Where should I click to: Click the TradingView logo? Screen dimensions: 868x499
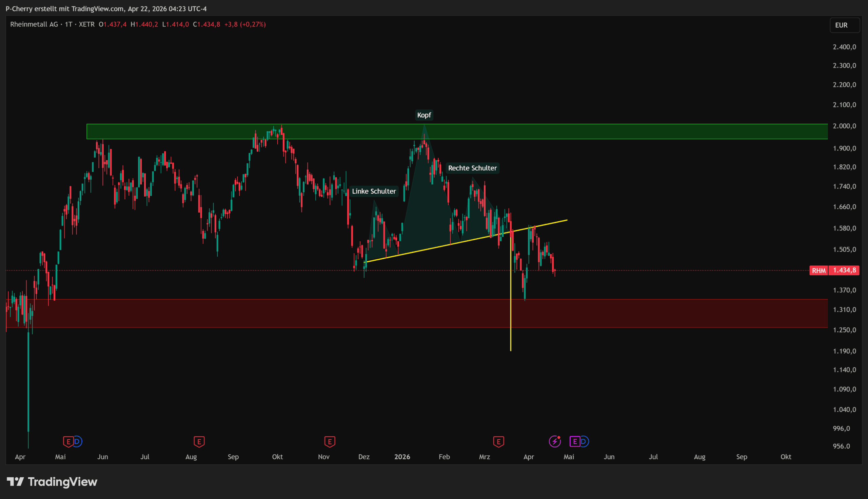[x=52, y=482]
